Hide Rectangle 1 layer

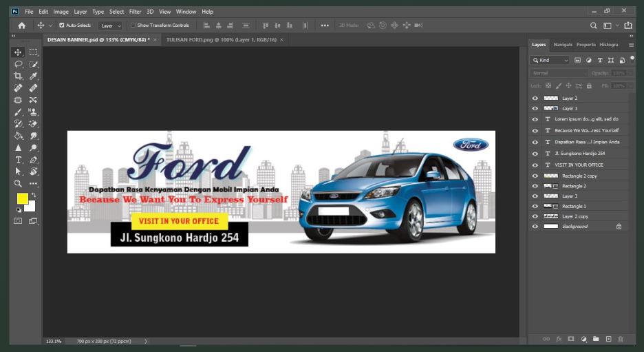point(535,207)
